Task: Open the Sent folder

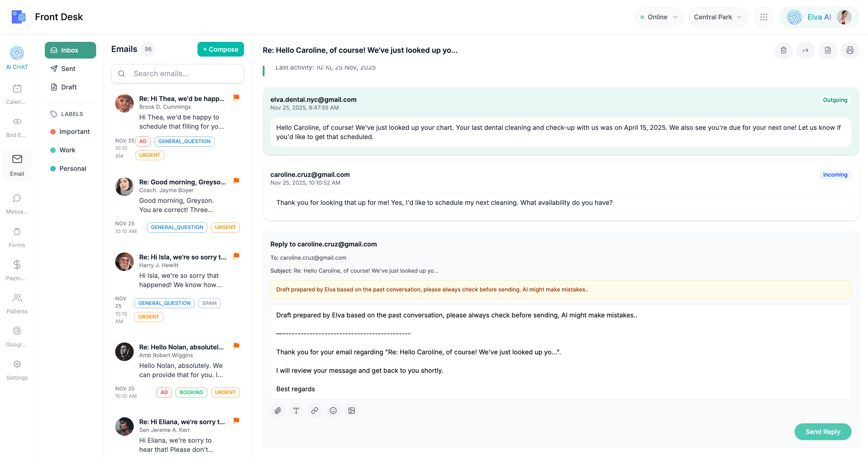Action: [x=68, y=69]
